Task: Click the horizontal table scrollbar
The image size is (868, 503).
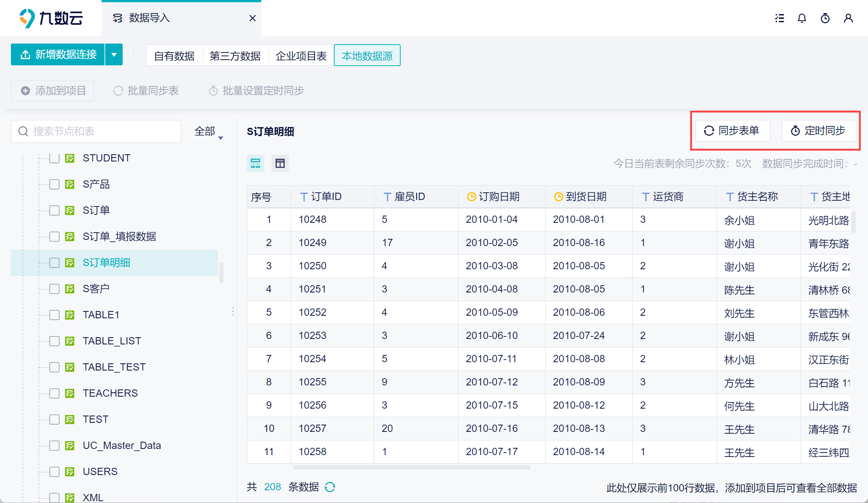Action: coord(412,467)
